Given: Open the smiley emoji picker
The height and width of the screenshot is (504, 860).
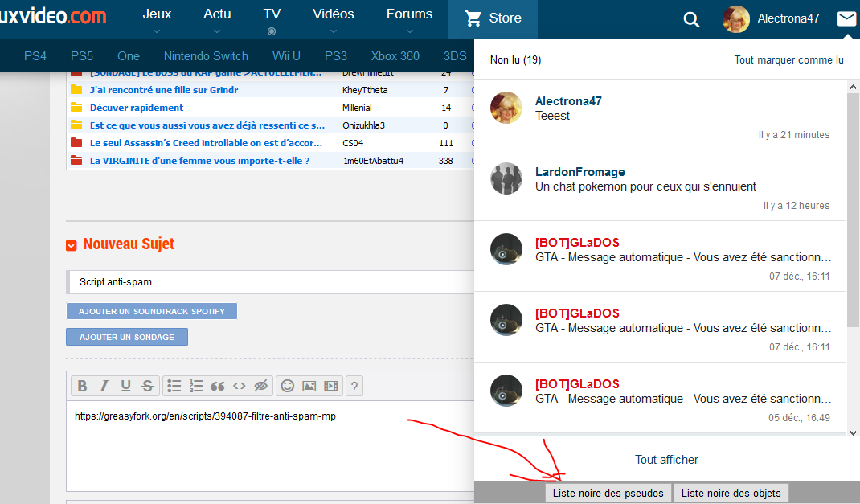Looking at the screenshot, I should (x=287, y=387).
